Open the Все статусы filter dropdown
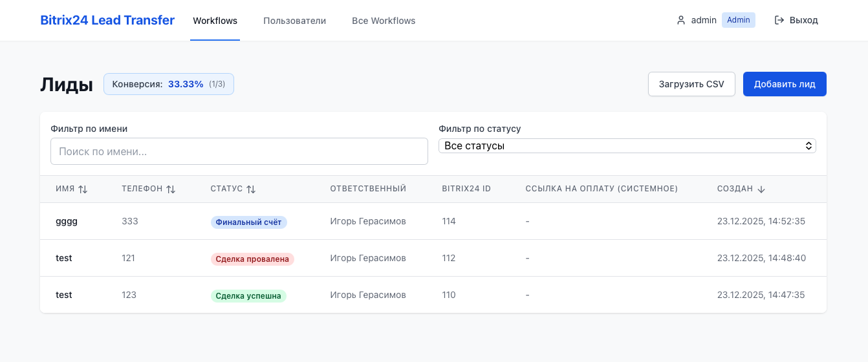Image resolution: width=868 pixels, height=362 pixels. click(627, 146)
